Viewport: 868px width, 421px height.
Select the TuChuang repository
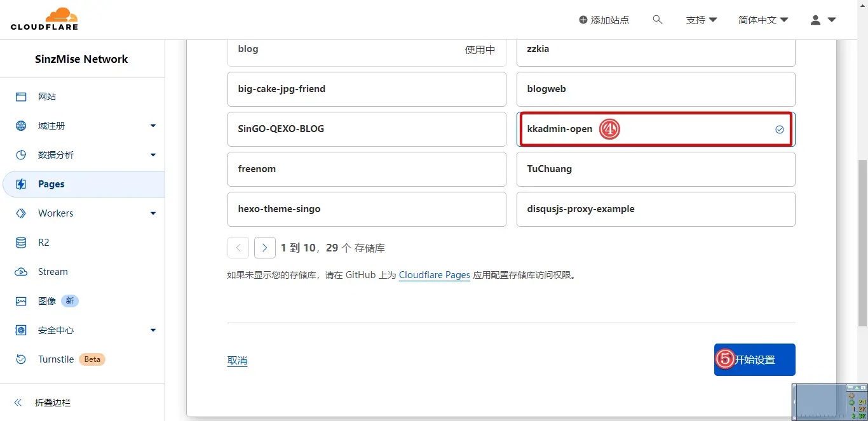tap(656, 169)
